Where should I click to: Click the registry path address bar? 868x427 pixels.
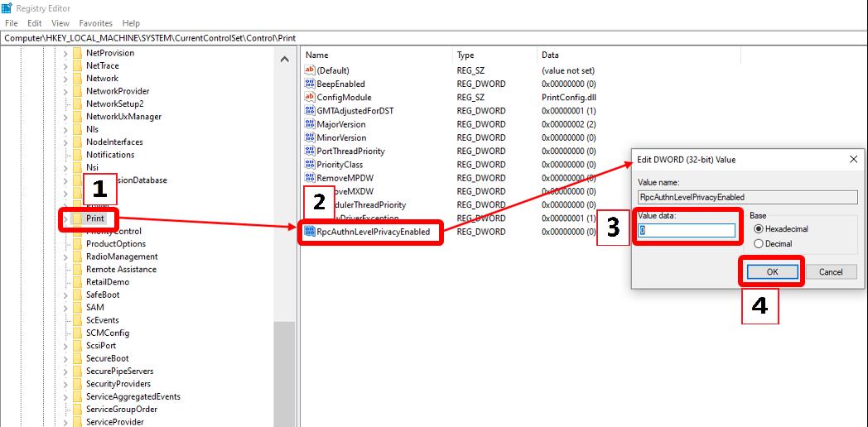[434, 38]
